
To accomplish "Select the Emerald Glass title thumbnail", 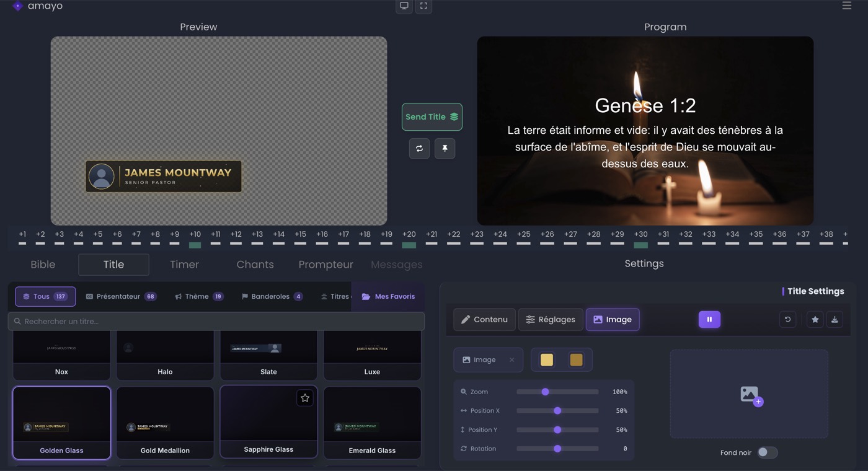I will pos(372,423).
